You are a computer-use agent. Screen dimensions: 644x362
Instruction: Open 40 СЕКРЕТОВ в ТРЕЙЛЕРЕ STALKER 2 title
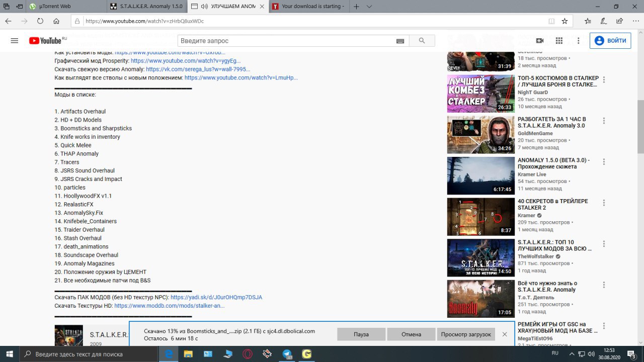pyautogui.click(x=553, y=205)
